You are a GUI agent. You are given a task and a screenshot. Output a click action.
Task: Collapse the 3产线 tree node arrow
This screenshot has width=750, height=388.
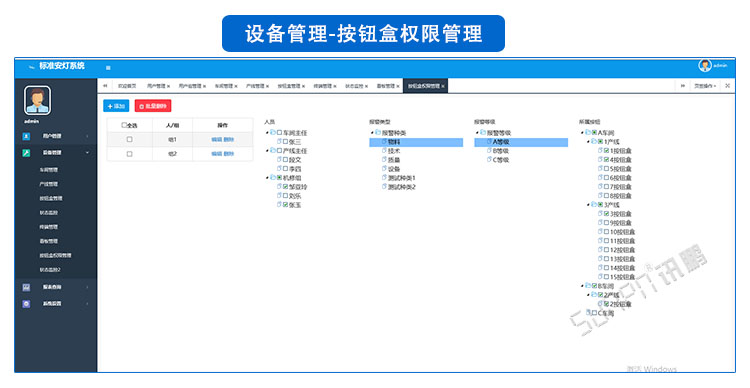(x=588, y=205)
